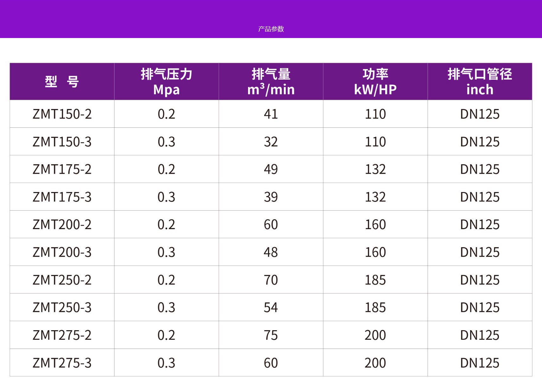Click the 排气口管径 inch column header
Image resolution: width=542 pixels, height=392 pixels.
coord(480,82)
